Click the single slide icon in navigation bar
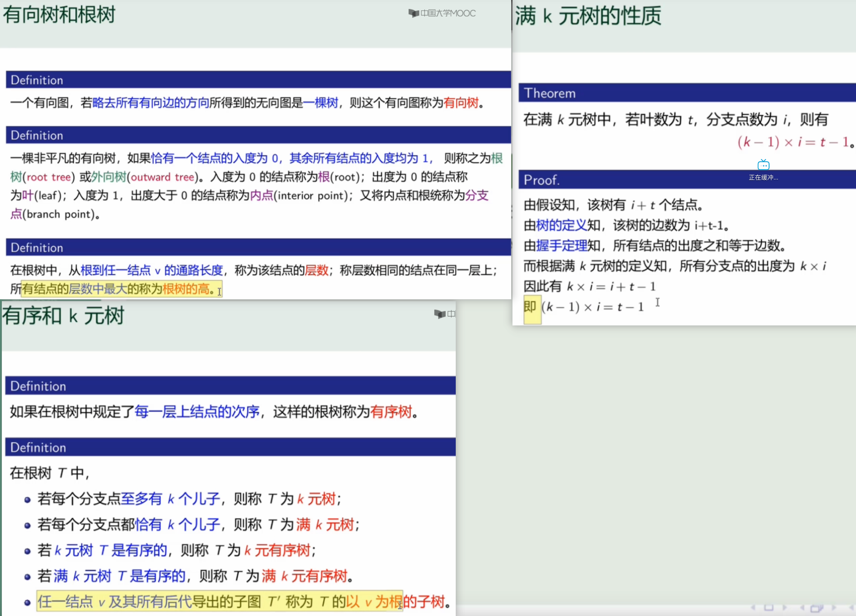Screen dimensions: 856x616 tap(769, 607)
